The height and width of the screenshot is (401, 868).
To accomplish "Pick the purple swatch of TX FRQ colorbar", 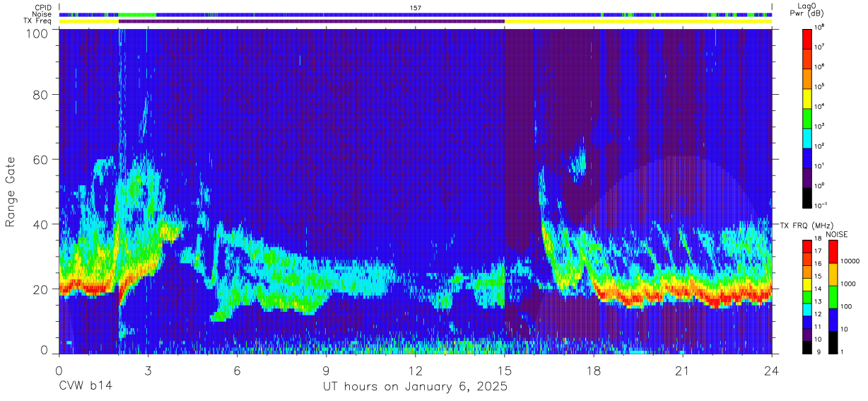I will coord(808,333).
